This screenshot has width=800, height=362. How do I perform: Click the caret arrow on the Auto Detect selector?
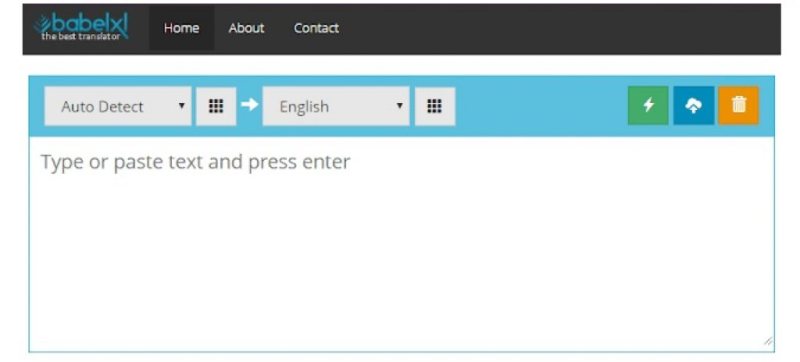(x=181, y=106)
